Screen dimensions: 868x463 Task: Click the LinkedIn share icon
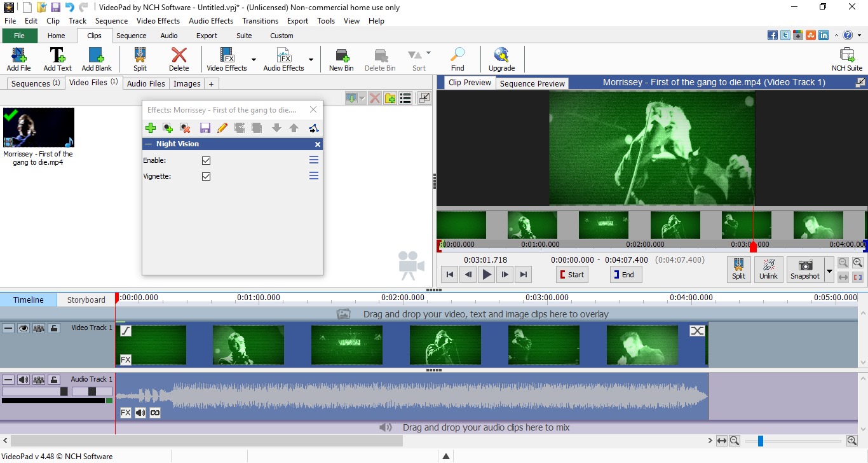(824, 36)
